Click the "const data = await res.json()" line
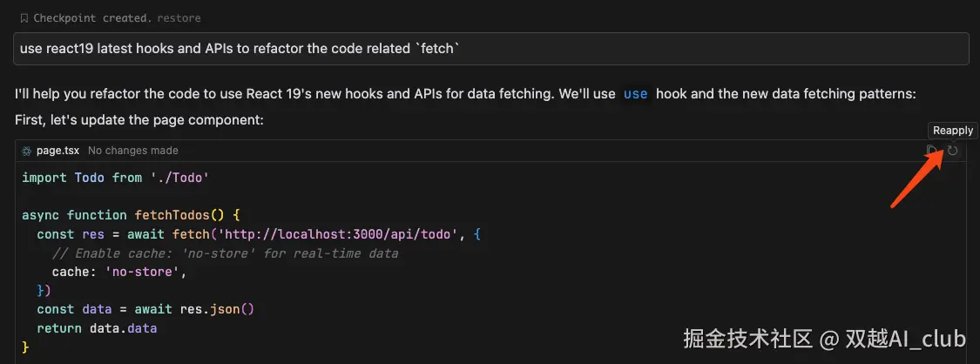The image size is (980, 364). (x=145, y=309)
